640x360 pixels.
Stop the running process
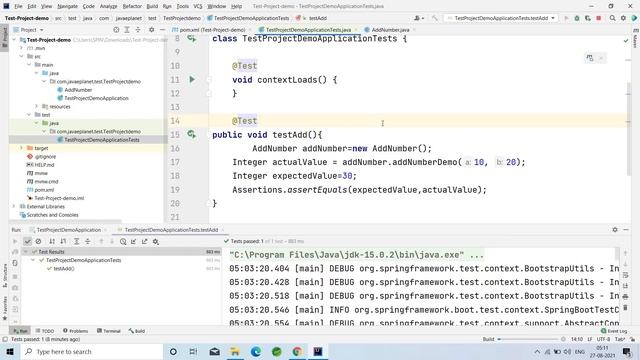pyautogui.click(x=599, y=18)
